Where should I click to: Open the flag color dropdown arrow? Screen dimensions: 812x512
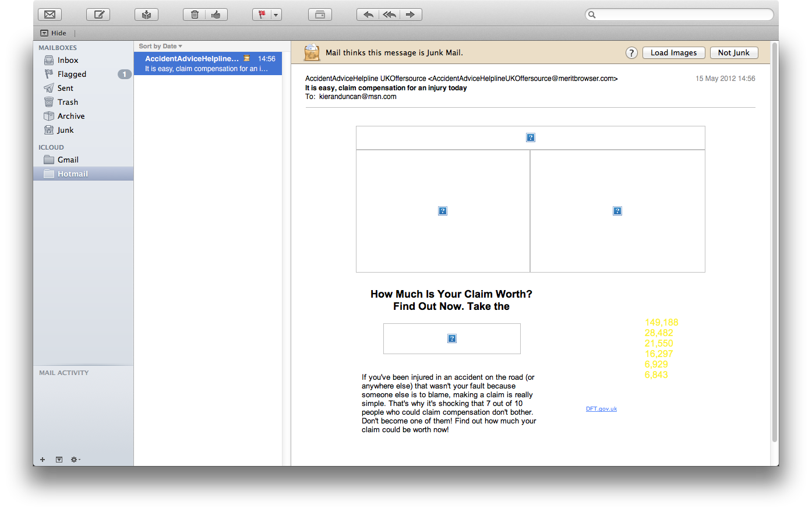(276, 15)
